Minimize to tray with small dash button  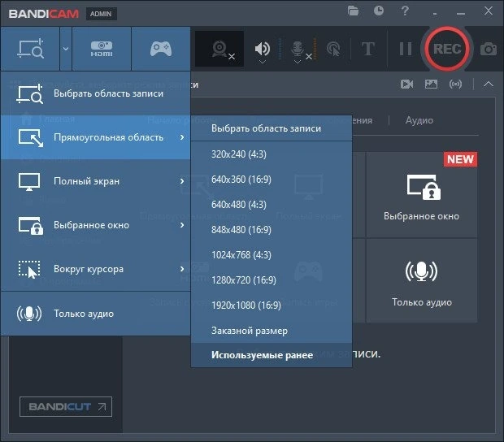(x=435, y=14)
